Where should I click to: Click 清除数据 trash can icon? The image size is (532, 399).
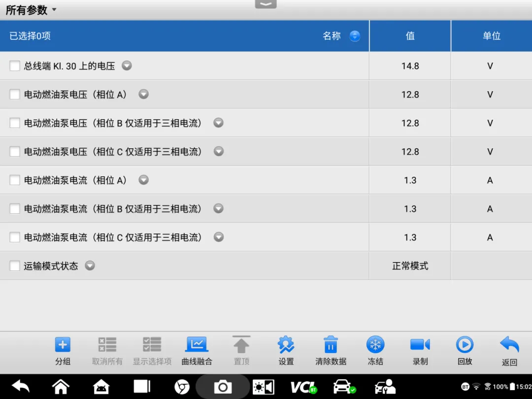331,345
